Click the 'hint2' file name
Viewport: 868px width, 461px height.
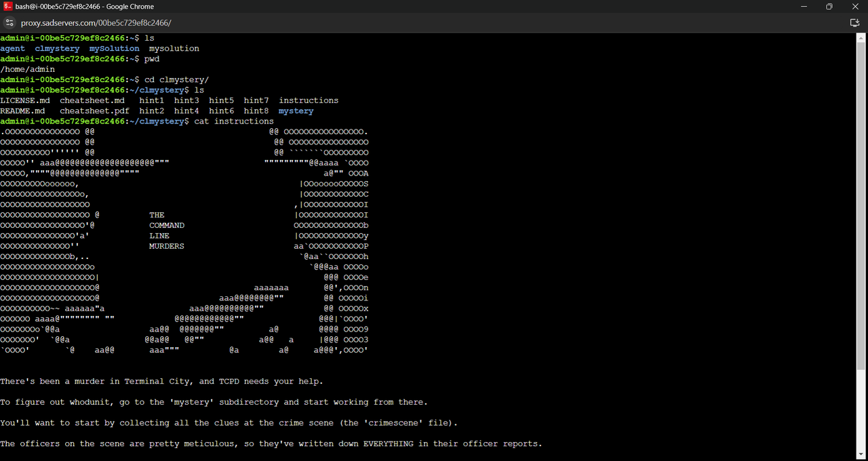click(152, 111)
